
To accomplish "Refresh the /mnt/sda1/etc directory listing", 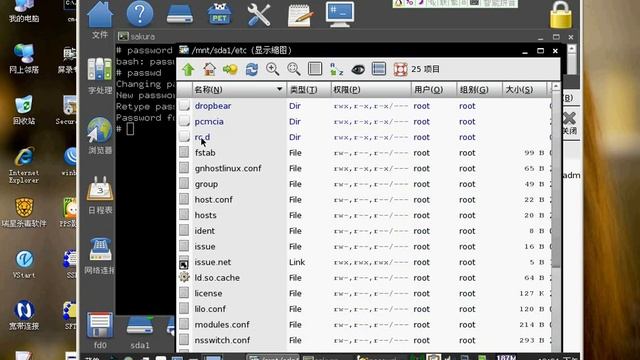I will (251, 69).
